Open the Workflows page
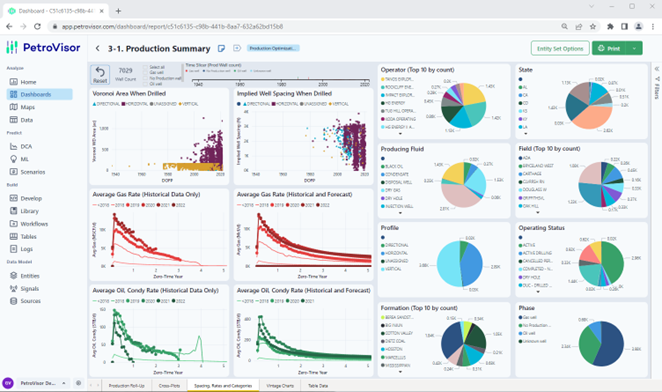Screen dimensions: 662x392 click(34, 224)
